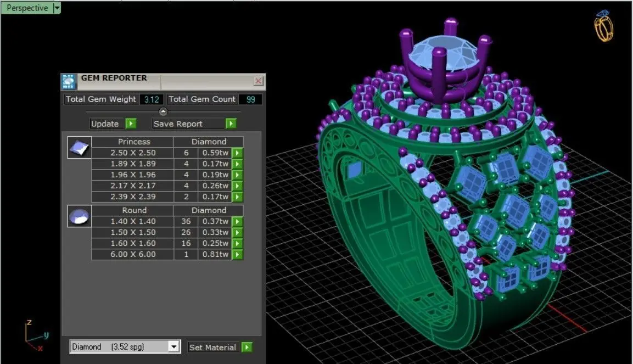The image size is (633, 364).
Task: Click the Total Gem Count label
Action: point(202,99)
